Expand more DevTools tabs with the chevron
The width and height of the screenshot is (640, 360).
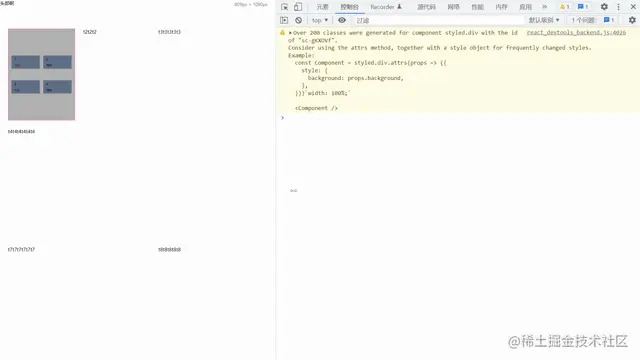tap(544, 7)
